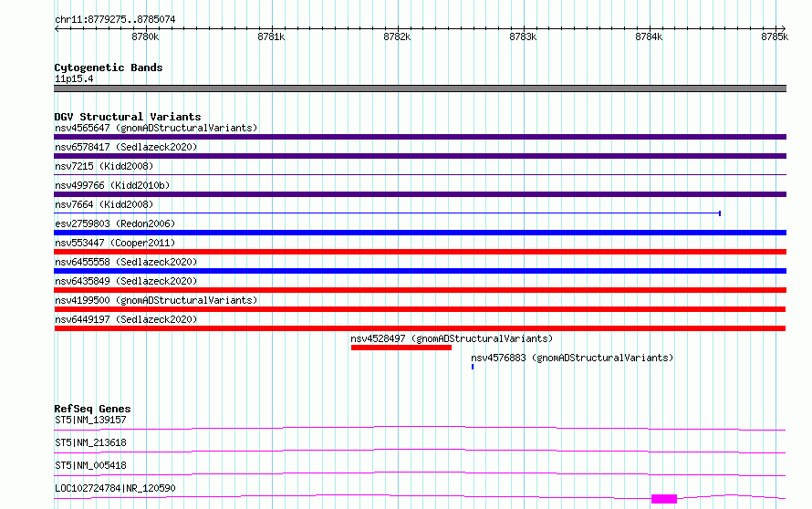
Task: Select the blue nsv6455558 variant bar
Action: (x=420, y=271)
